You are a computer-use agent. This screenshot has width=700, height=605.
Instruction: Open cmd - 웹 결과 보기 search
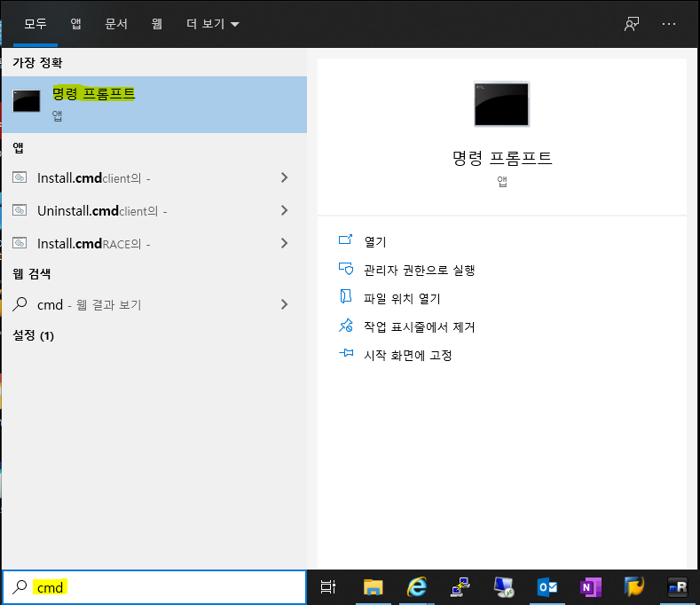[154, 304]
